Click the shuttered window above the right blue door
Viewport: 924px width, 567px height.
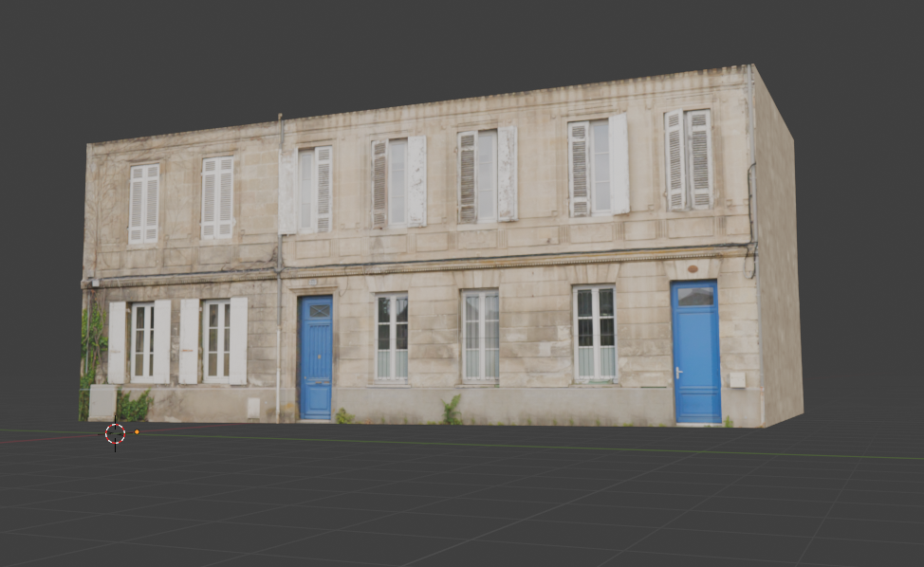pos(689,159)
